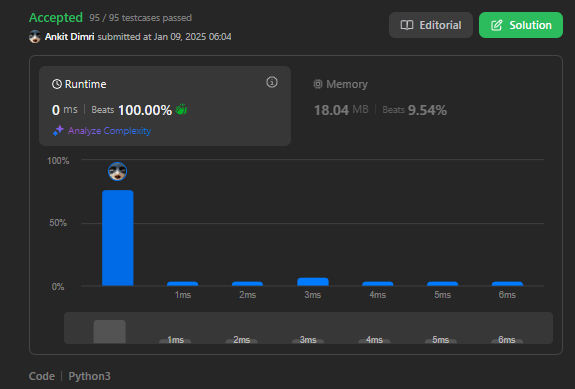575x389 pixels.
Task: Open Ankit Dimri's profile name link
Action: [69, 37]
